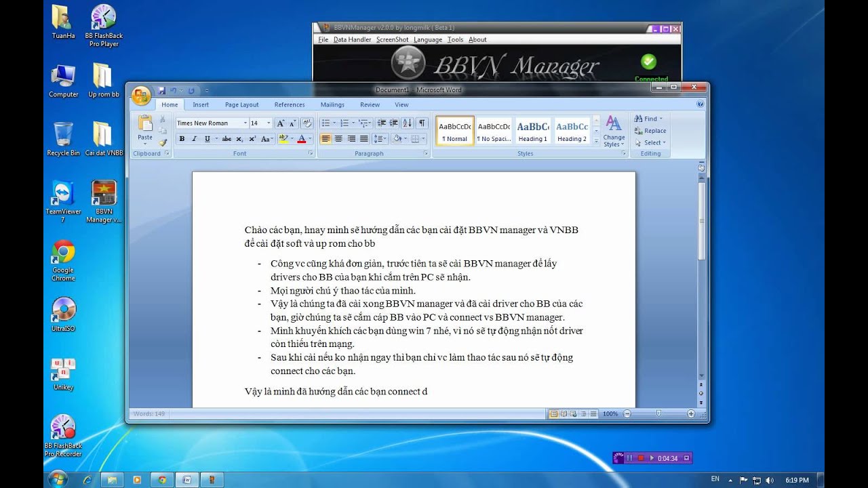Viewport: 868px width, 488px height.
Task: Apply strikethrough formatting
Action: pos(226,139)
